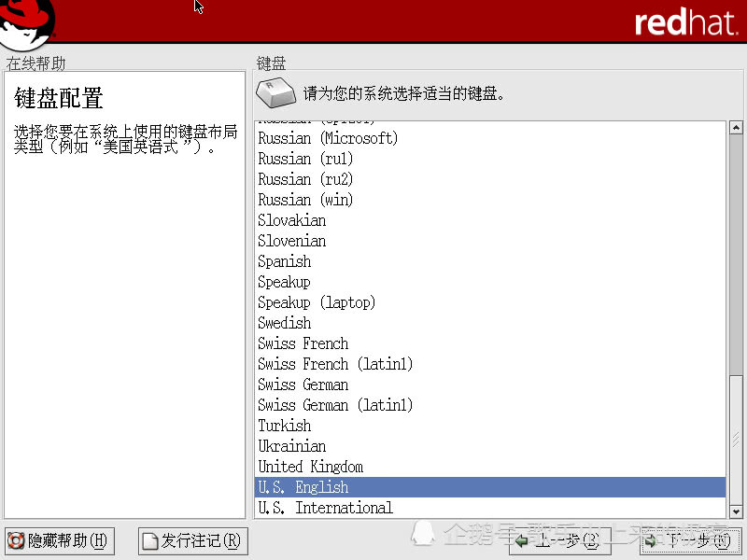The image size is (747, 560).
Task: Select the plain Speakup entry
Action: coord(489,282)
